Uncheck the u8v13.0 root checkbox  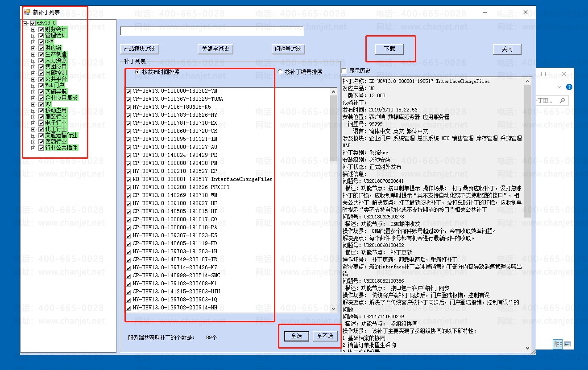click(33, 23)
